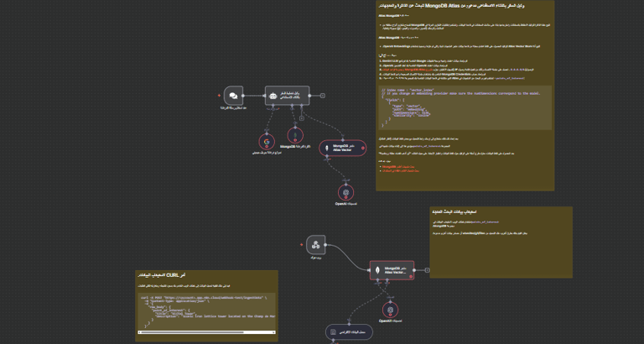
Task: Open the lower MongoDB Atlas Vector store node
Action: [392, 270]
